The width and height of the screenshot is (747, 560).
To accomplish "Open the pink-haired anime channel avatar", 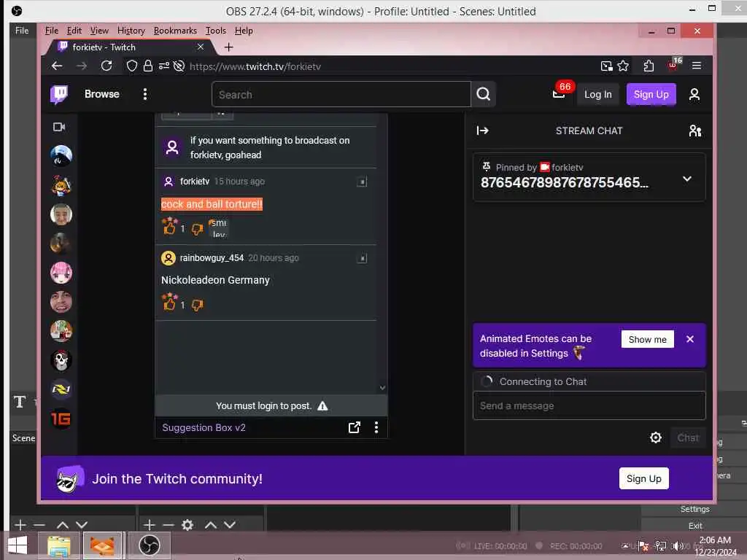I will (61, 273).
